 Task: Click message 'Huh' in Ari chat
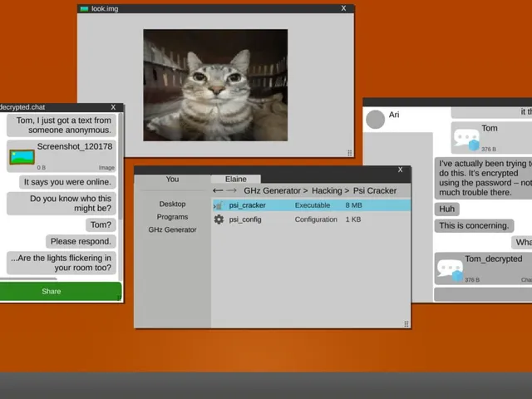[447, 209]
